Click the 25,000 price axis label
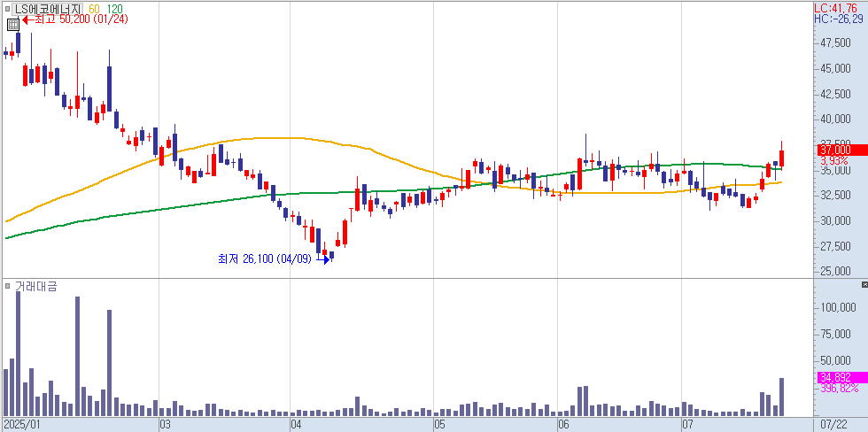Viewport: 868px width, 432px height. tap(835, 272)
